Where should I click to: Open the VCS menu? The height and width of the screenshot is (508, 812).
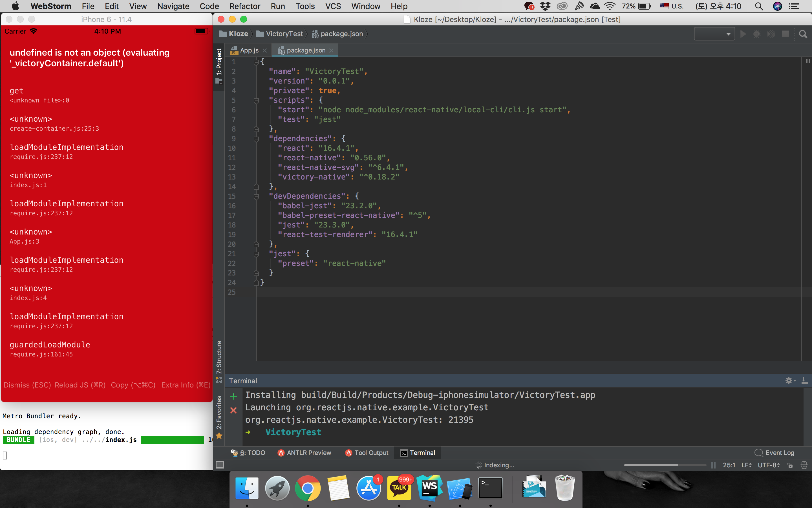click(x=333, y=6)
